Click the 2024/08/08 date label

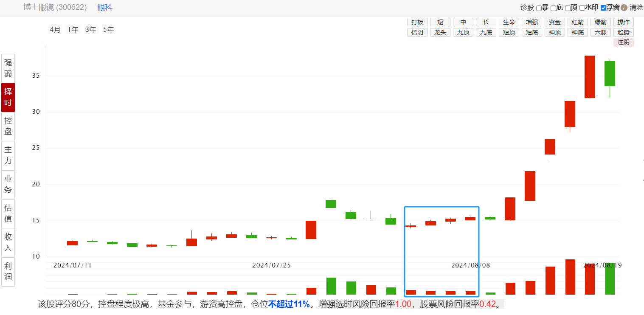[470, 265]
